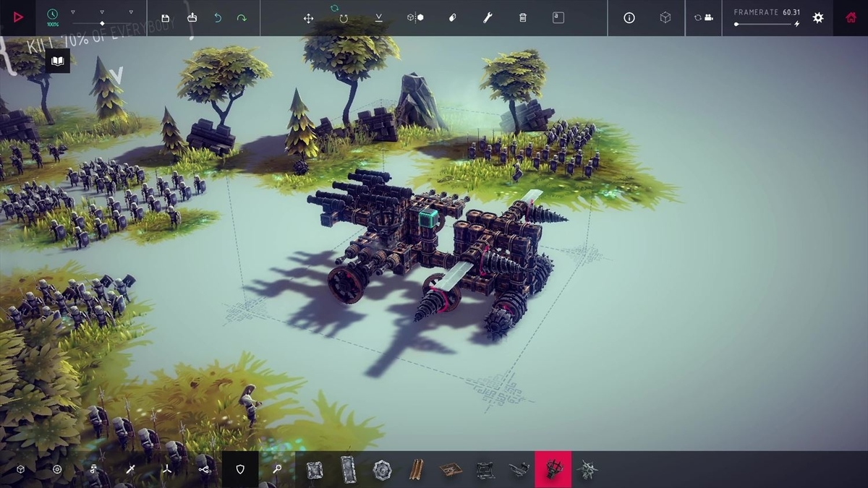Click the 100% time scale value

pyautogui.click(x=53, y=25)
